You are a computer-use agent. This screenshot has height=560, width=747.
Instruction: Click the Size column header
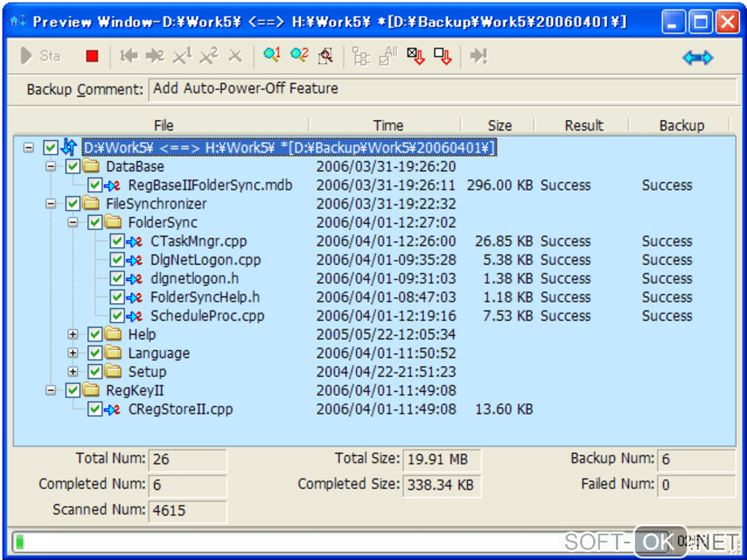click(x=499, y=125)
